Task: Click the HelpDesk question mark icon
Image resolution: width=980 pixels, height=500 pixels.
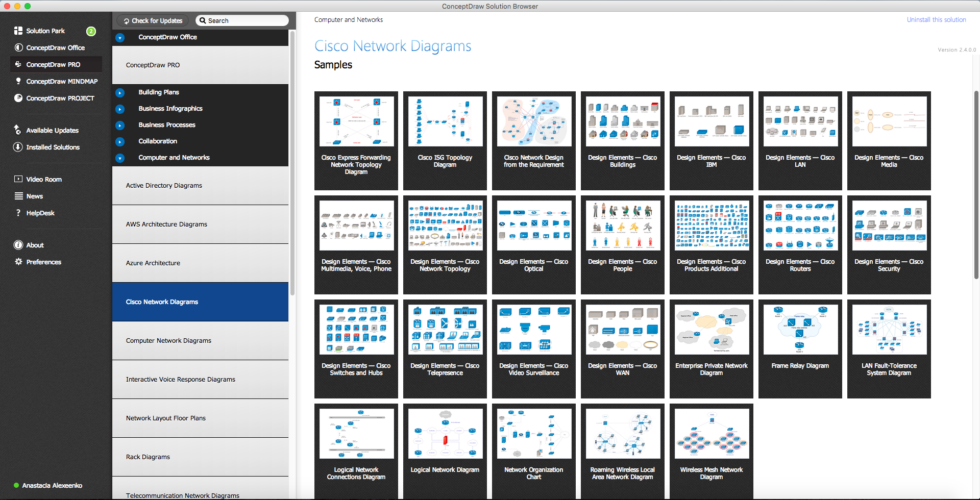Action: (18, 213)
